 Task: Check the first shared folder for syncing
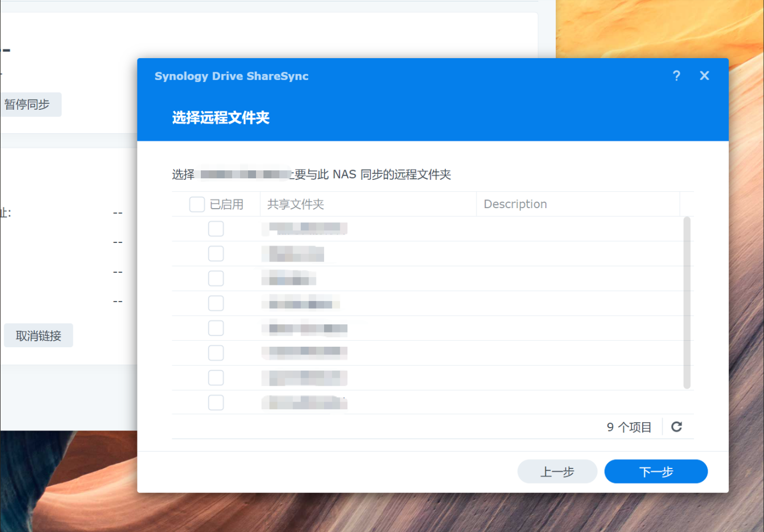[x=216, y=228]
